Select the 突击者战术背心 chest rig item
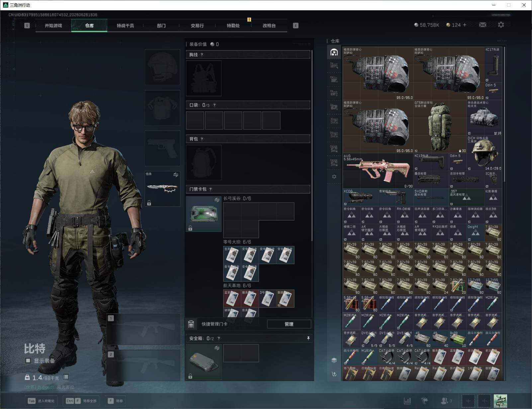Image resolution: width=532 pixels, height=409 pixels. [x=484, y=118]
